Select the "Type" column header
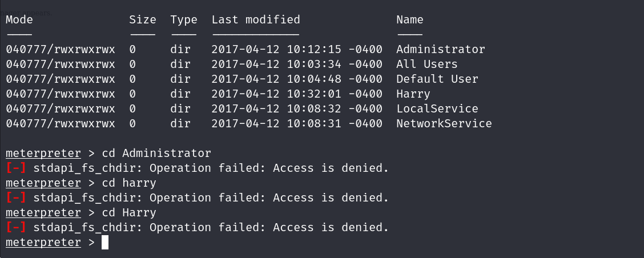644x258 pixels. (184, 20)
